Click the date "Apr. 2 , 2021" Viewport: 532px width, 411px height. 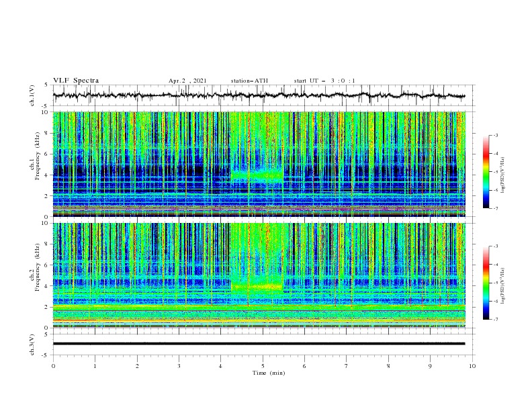pyautogui.click(x=187, y=81)
